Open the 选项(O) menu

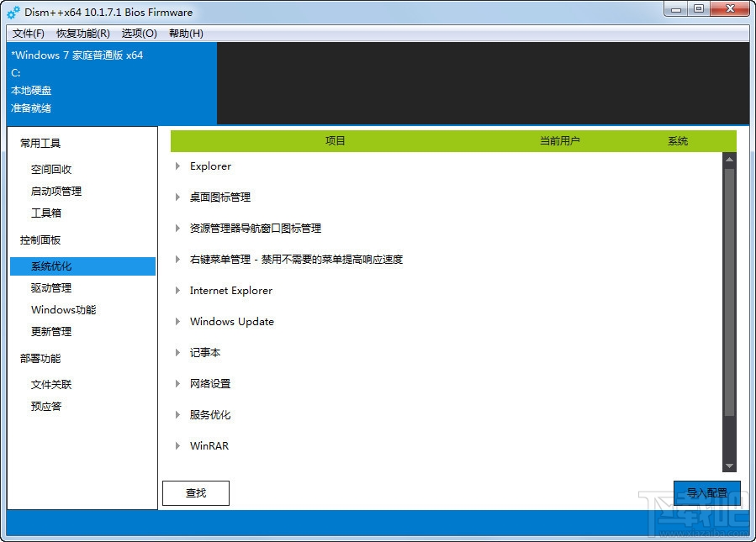point(137,34)
